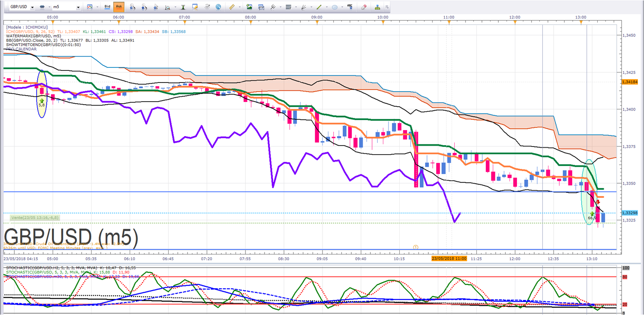Click the Vente(23/05 13:16,-6,8) trade label
Image resolution: width=644 pixels, height=315 pixels.
pos(35,217)
